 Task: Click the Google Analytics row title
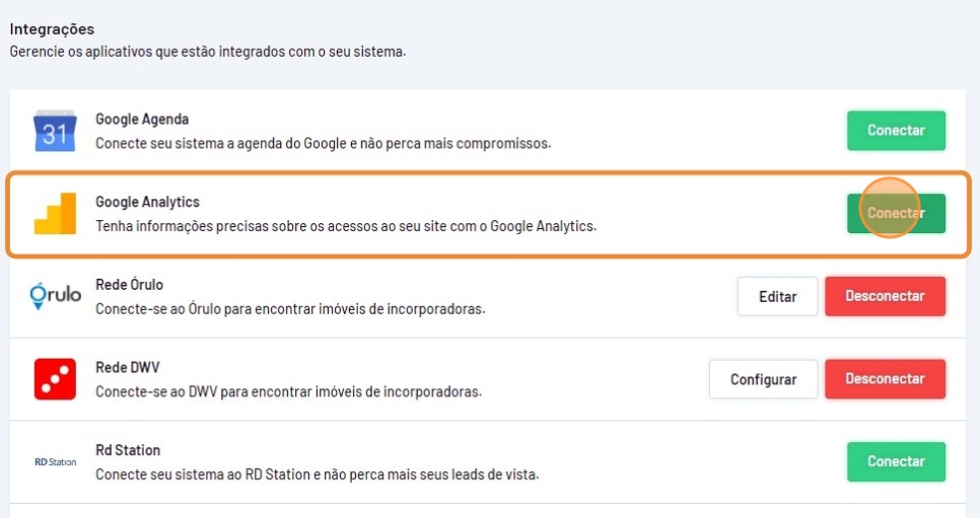click(148, 202)
